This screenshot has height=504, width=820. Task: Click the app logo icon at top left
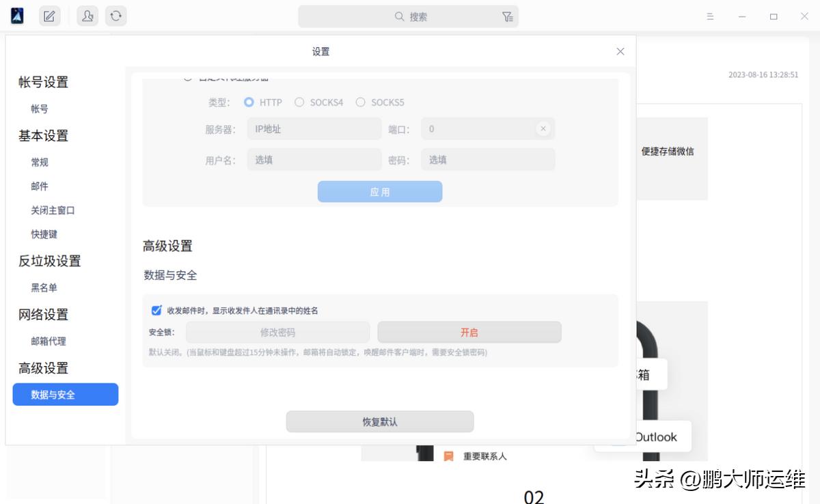click(16, 15)
